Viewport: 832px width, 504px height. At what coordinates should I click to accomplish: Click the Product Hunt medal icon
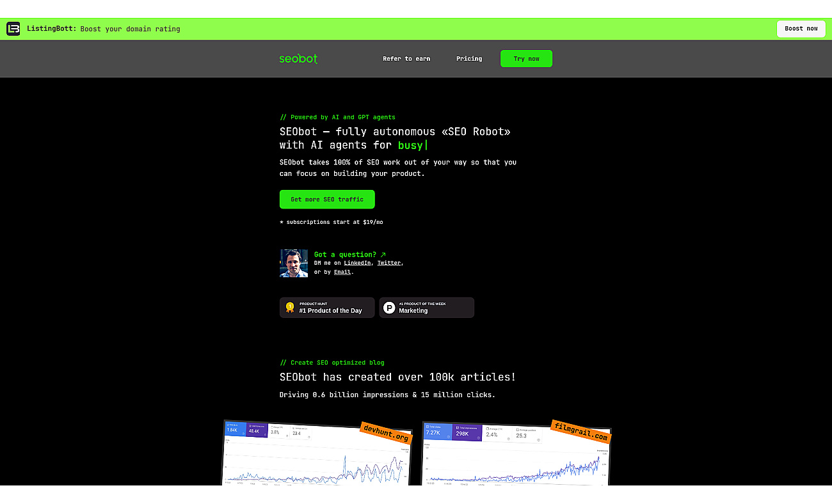pos(290,308)
